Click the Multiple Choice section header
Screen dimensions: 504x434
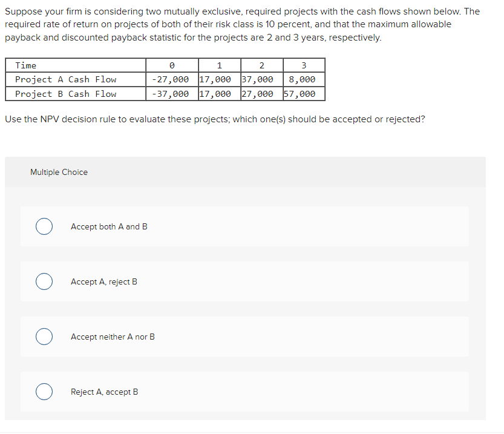click(59, 172)
